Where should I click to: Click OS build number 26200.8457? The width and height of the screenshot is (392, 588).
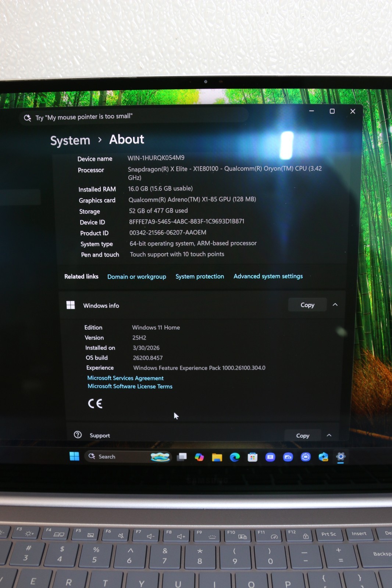coord(148,358)
